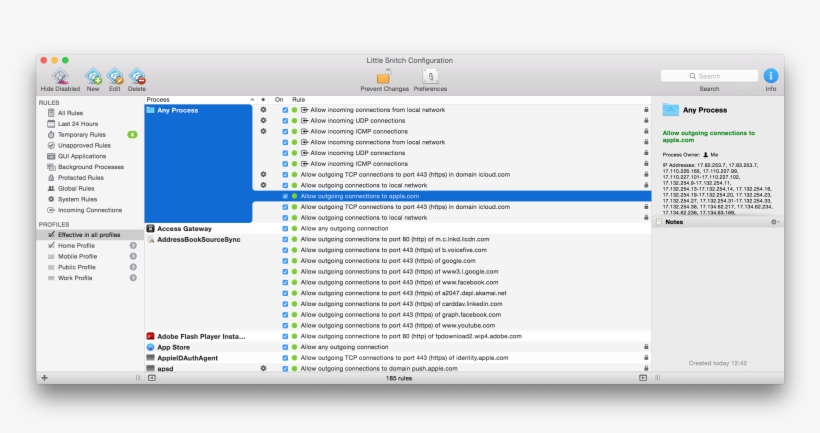Click into the Search field
Viewport: 820px width, 433px height.
(709, 76)
